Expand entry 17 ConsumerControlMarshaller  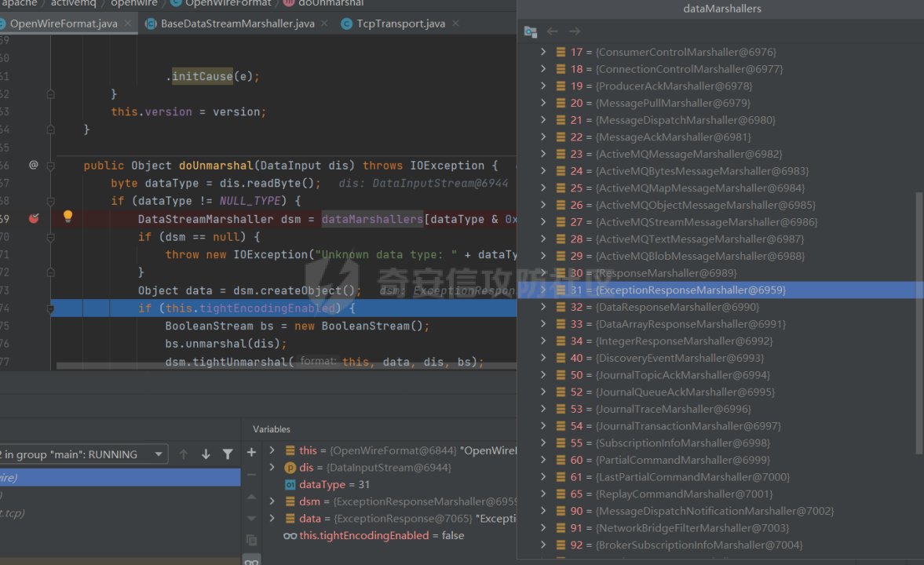point(543,52)
